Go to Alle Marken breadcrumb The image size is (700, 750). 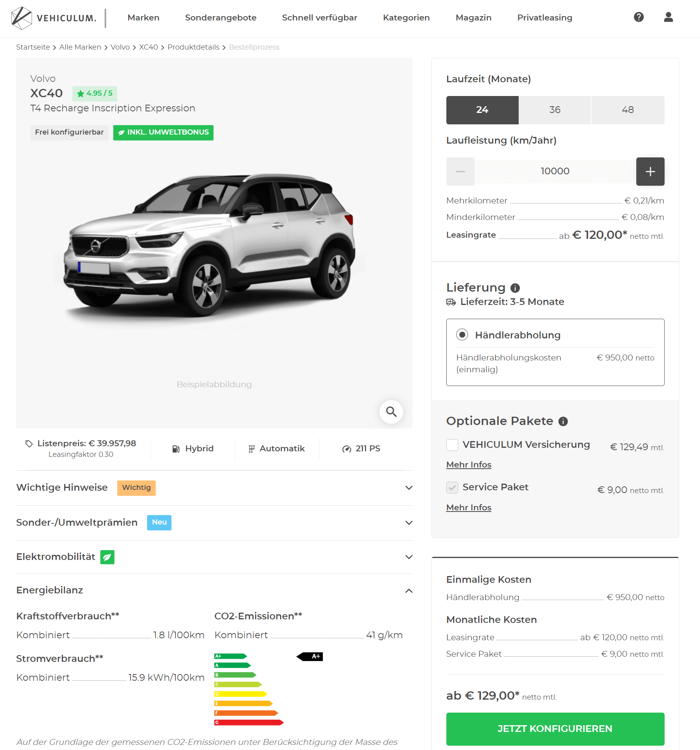pos(80,47)
